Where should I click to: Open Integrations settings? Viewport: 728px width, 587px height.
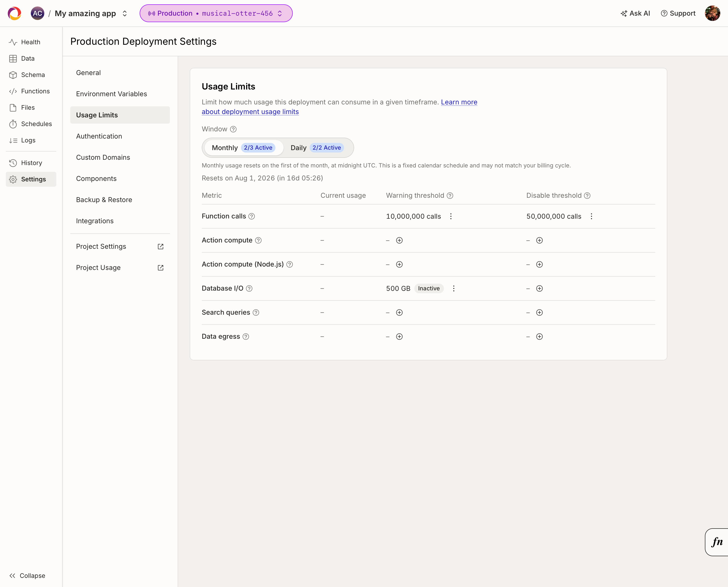120,221
